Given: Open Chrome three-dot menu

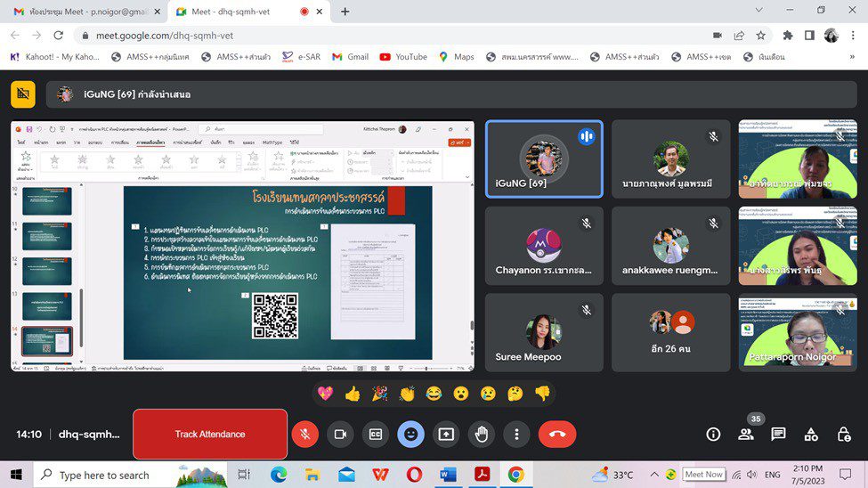Looking at the screenshot, I should pos(853,36).
